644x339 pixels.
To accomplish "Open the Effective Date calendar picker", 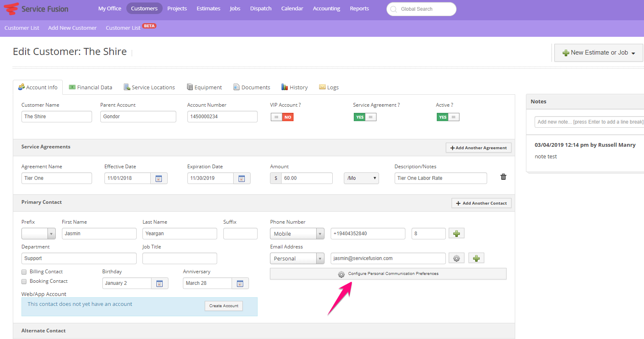I will [159, 178].
